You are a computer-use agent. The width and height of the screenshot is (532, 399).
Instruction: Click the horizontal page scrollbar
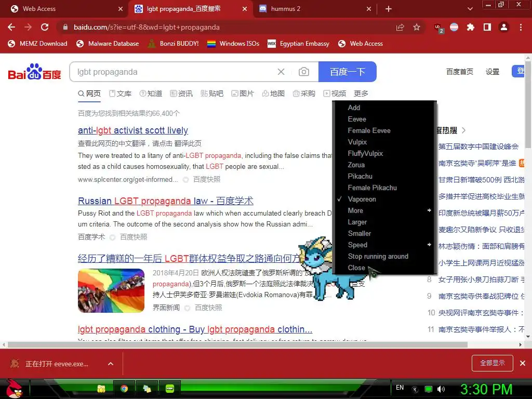[237, 345]
